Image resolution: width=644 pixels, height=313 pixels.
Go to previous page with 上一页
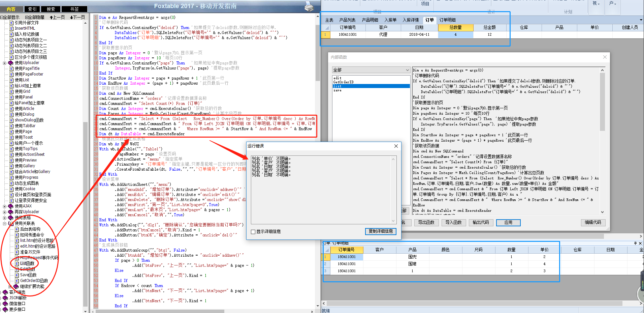click(x=57, y=17)
